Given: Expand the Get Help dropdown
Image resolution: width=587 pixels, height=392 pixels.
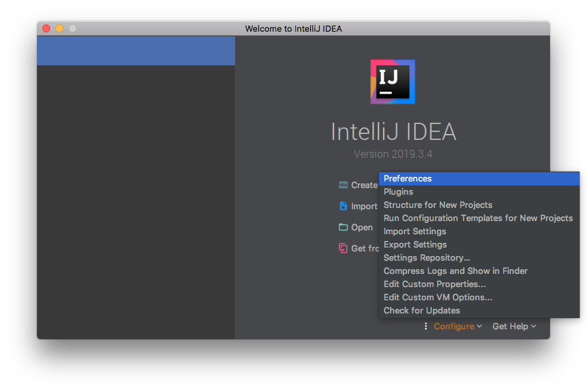Looking at the screenshot, I should pos(514,326).
